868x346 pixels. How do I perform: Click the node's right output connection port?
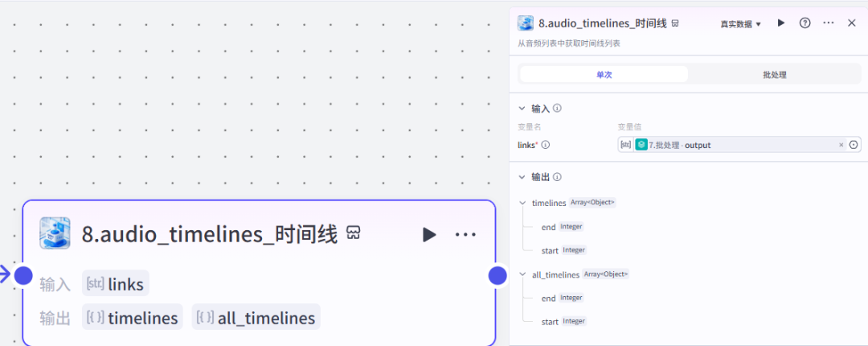[x=497, y=275]
